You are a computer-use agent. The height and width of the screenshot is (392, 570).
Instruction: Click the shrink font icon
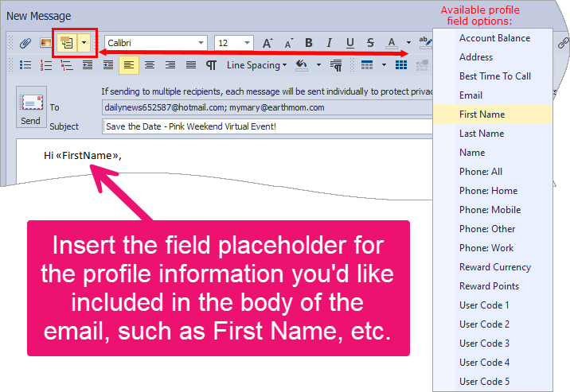coord(289,43)
